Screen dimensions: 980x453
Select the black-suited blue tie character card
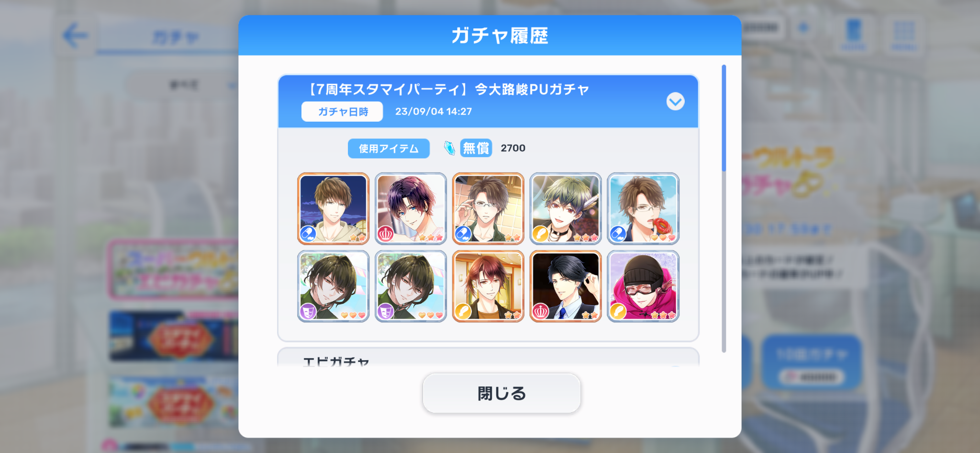coord(566,286)
